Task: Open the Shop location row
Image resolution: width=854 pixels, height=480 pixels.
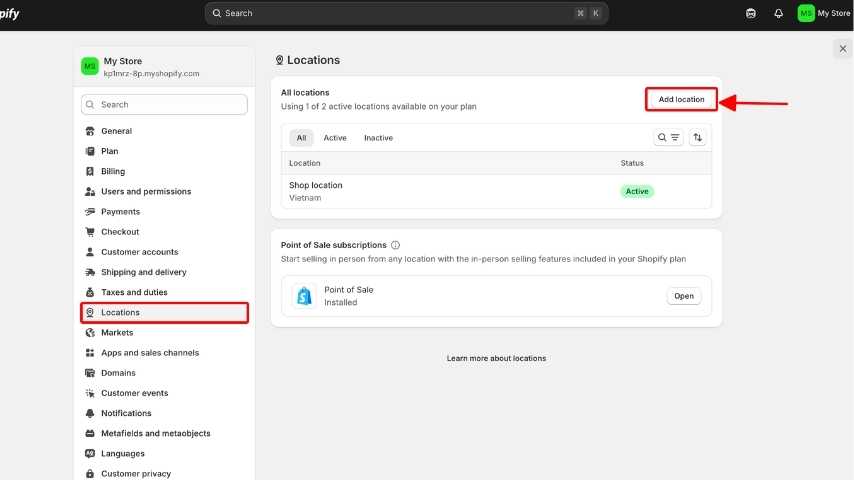Action: (x=496, y=191)
